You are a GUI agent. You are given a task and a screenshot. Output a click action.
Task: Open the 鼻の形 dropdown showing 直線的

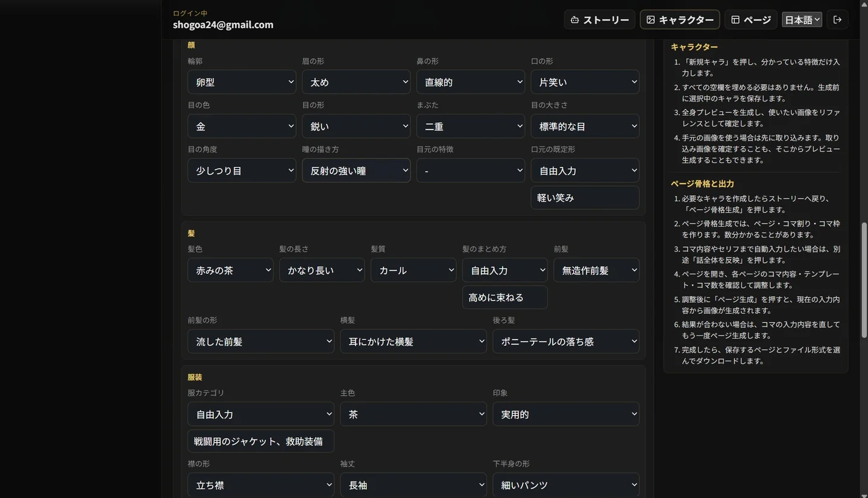click(x=471, y=82)
